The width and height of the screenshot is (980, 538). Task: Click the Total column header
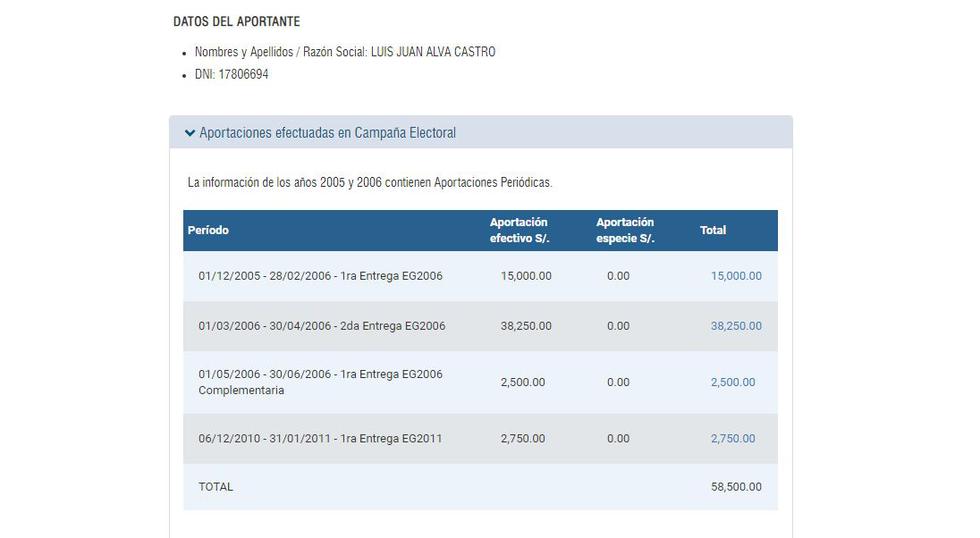(713, 230)
